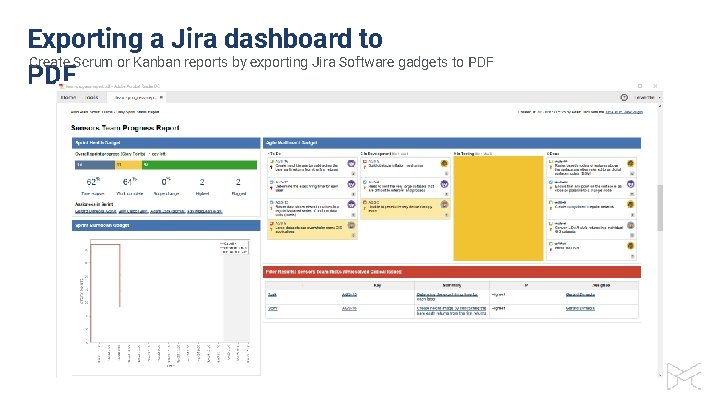This screenshot has width=720, height=405.
Task: Open the last assignee link in Sprint Health
Action: 205,211
